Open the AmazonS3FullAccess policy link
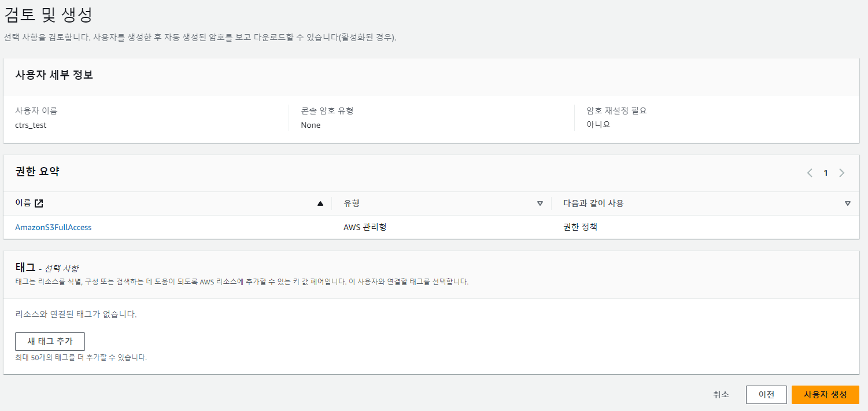Viewport: 868px width, 411px height. (x=53, y=227)
